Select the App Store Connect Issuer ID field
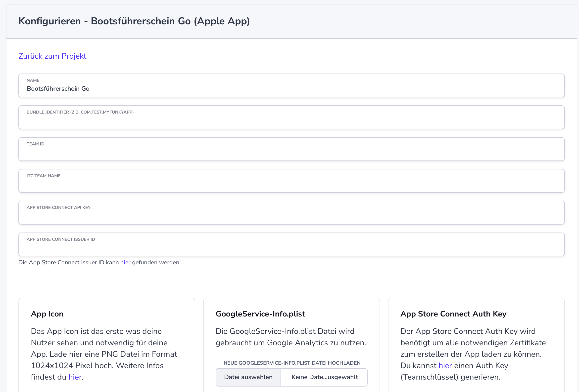This screenshot has height=392, width=579. pos(291,244)
